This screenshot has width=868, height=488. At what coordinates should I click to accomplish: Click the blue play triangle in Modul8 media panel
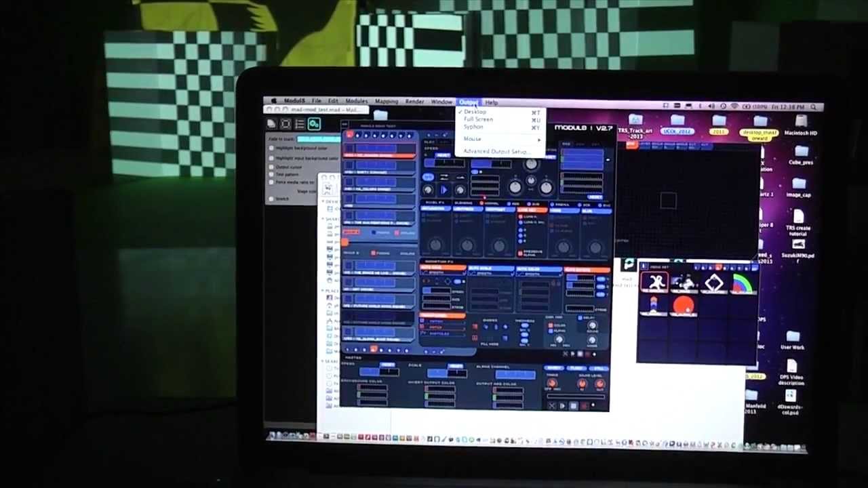pos(443,190)
